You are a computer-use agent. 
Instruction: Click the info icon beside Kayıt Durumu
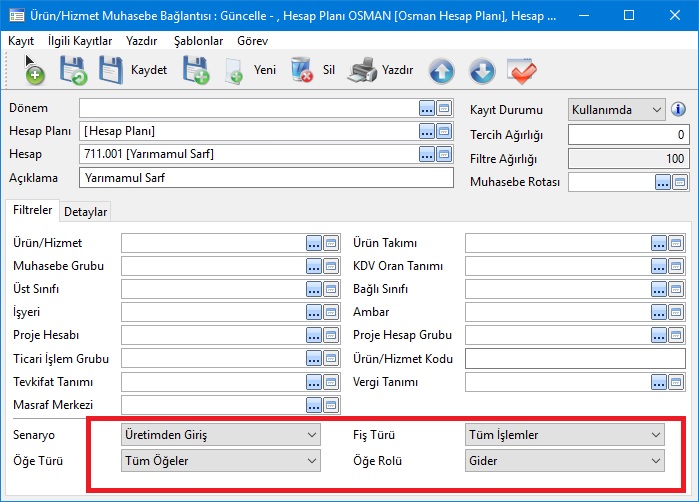(x=678, y=109)
